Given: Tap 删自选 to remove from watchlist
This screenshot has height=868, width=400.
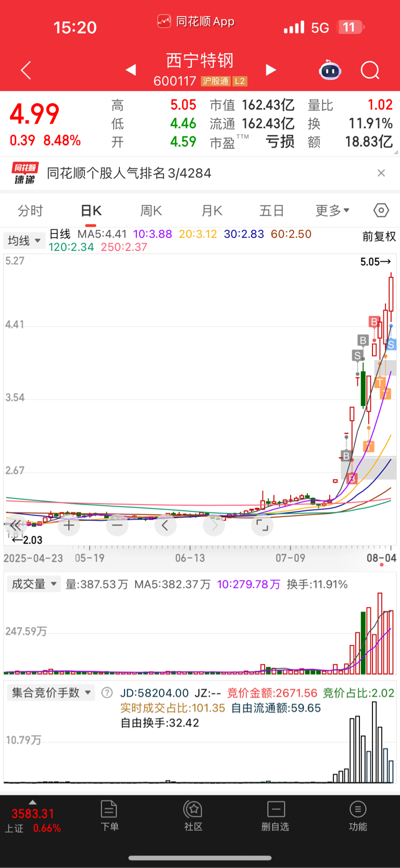Looking at the screenshot, I should [x=276, y=816].
